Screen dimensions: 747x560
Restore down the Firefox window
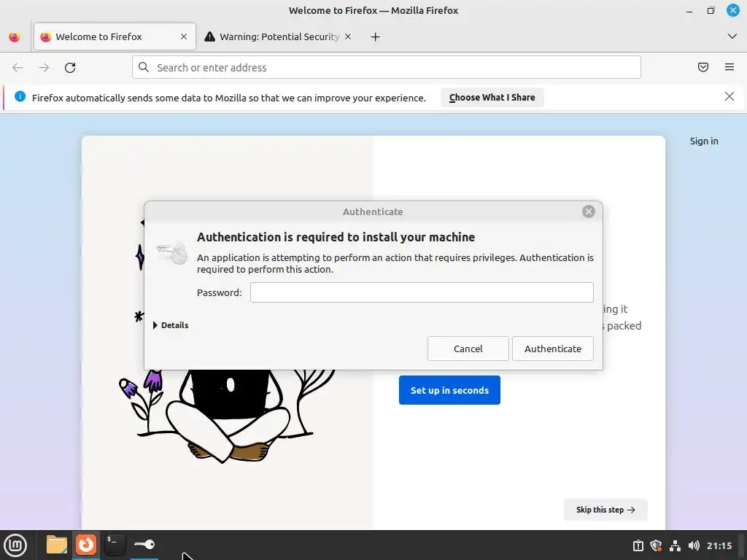(x=711, y=10)
